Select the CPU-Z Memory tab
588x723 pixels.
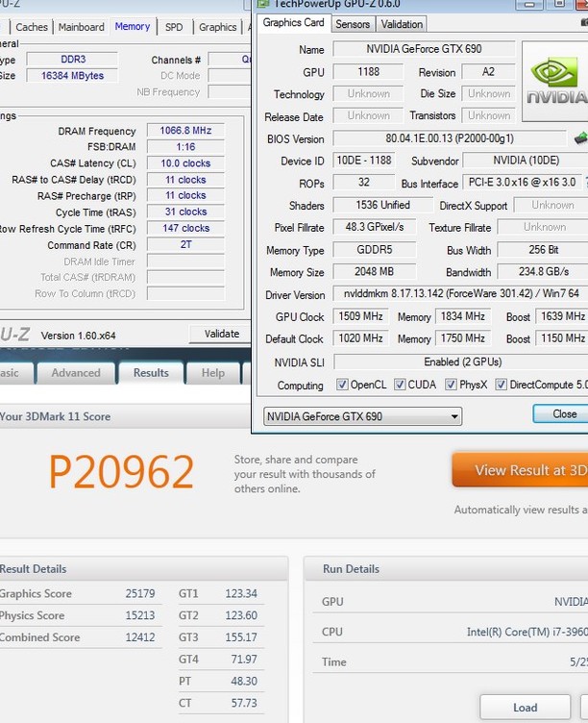[x=133, y=26]
